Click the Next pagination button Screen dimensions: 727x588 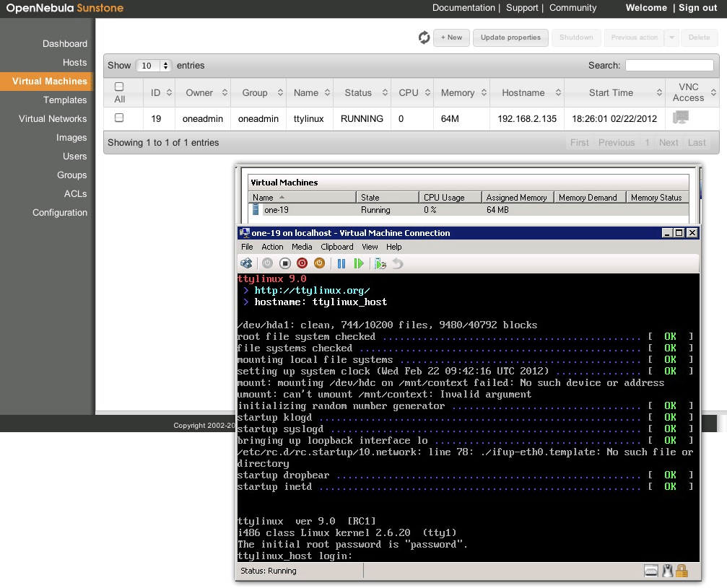669,143
